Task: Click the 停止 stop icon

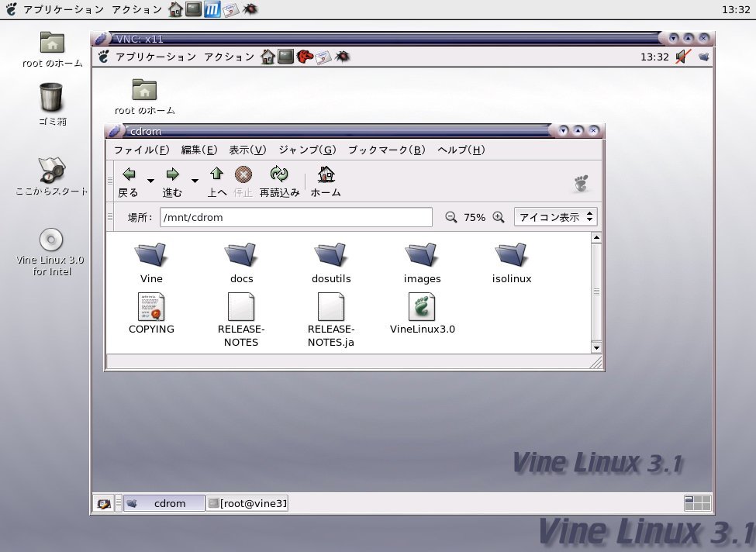Action: click(243, 174)
